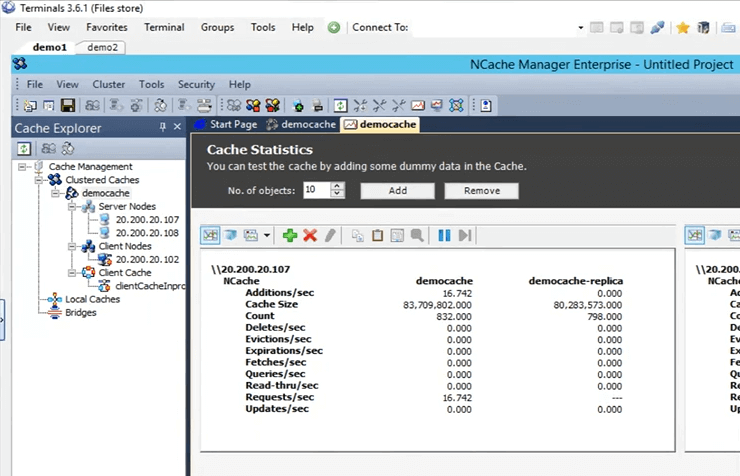Select server node 20.200.20.107 in tree

(x=147, y=220)
